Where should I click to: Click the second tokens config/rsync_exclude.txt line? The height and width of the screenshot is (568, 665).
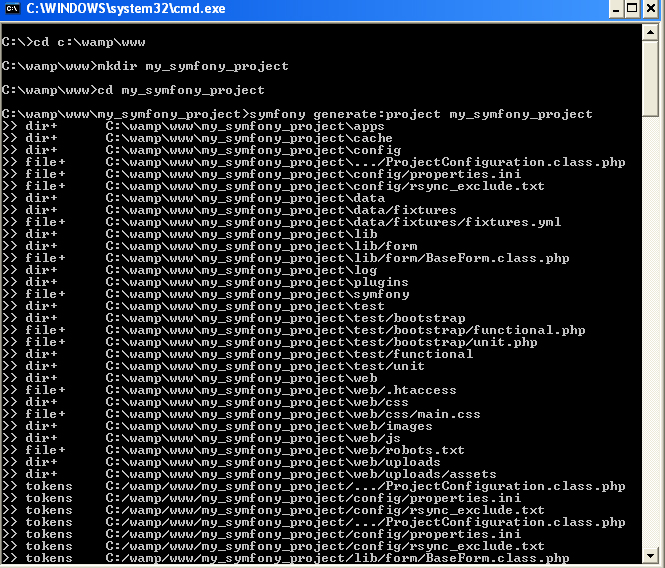click(274, 546)
